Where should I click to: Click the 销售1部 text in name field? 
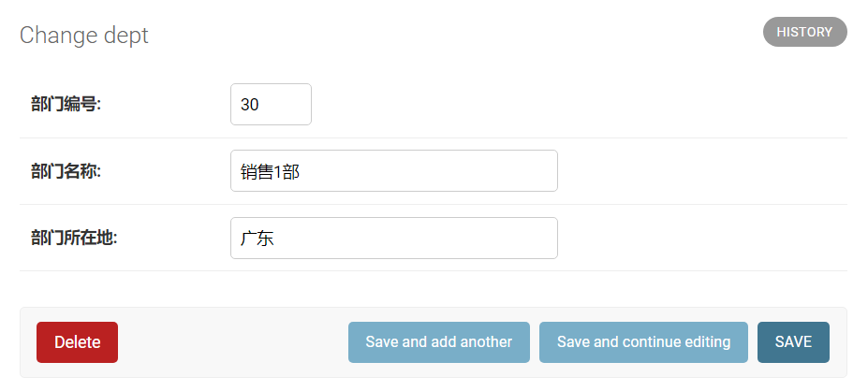coord(270,172)
